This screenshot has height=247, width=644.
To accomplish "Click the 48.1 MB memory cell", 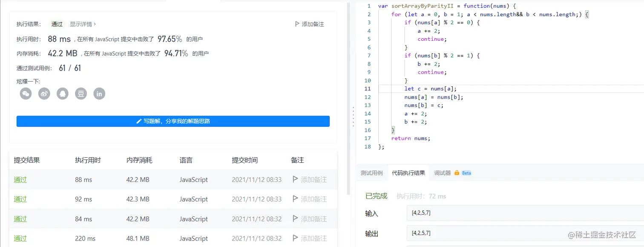I will click(138, 238).
